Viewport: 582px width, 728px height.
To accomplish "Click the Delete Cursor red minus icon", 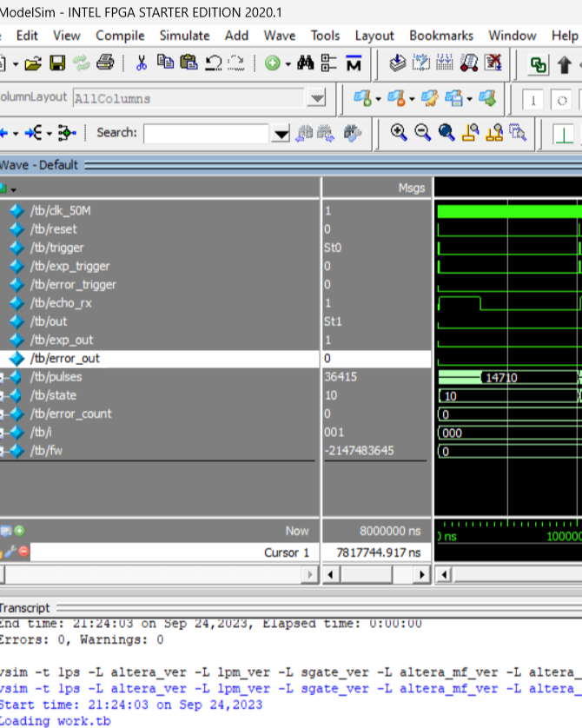I will [x=23, y=552].
